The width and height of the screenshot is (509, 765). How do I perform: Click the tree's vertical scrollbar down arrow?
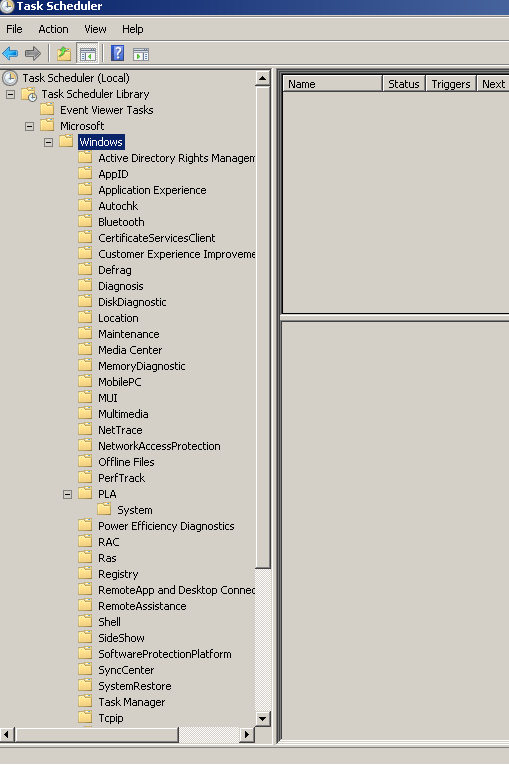click(263, 718)
